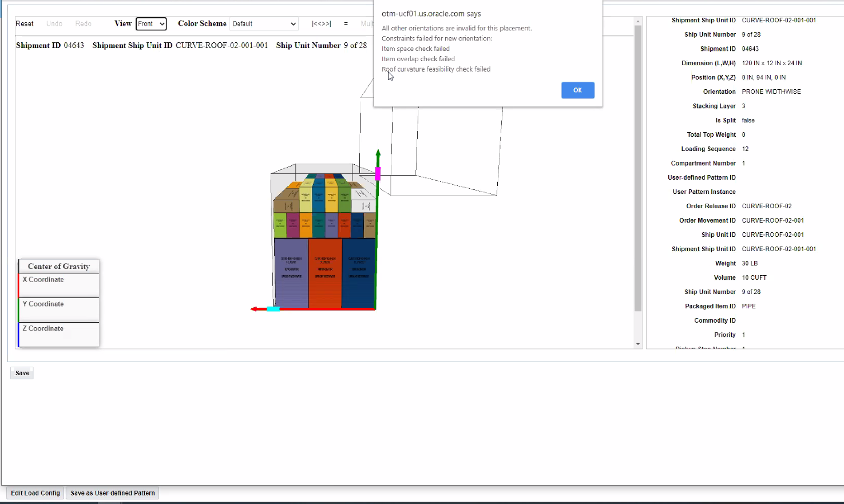Click the Center of Gravity panel header
Screen dimensions: 844x504
pyautogui.click(x=59, y=266)
